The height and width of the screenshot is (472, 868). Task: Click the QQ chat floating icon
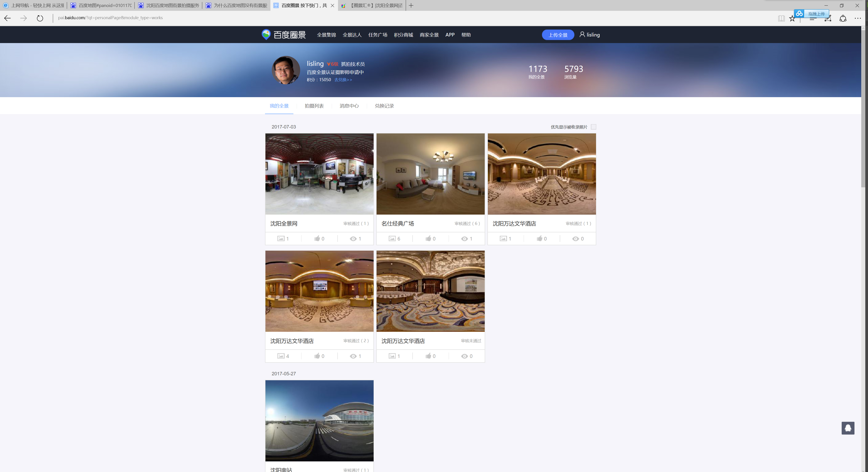pos(848,428)
